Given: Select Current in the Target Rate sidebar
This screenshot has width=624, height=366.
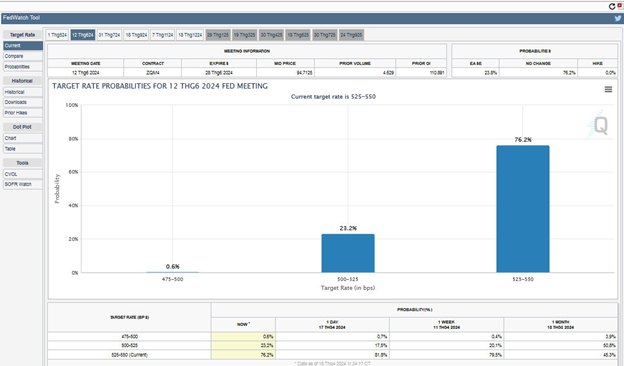Looking at the screenshot, I should point(23,46).
